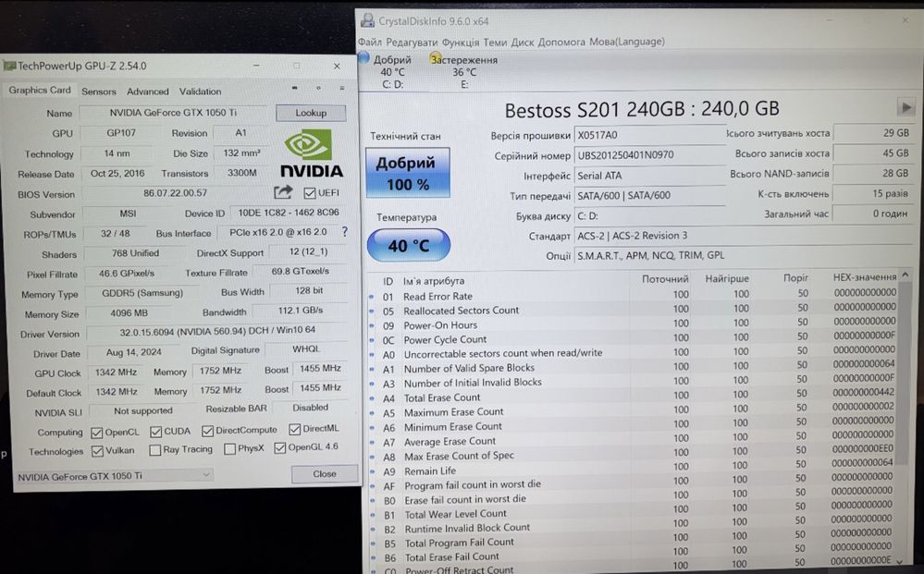Click the Close button in GPU-Z

tap(324, 473)
